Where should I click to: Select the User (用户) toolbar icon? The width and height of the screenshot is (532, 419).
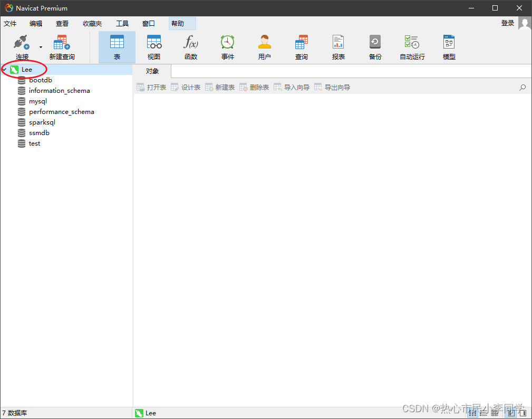tap(265, 47)
